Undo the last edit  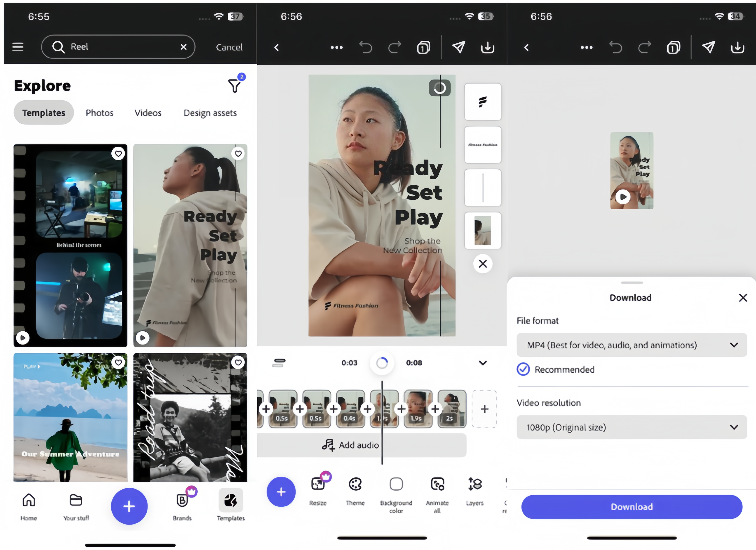point(366,47)
